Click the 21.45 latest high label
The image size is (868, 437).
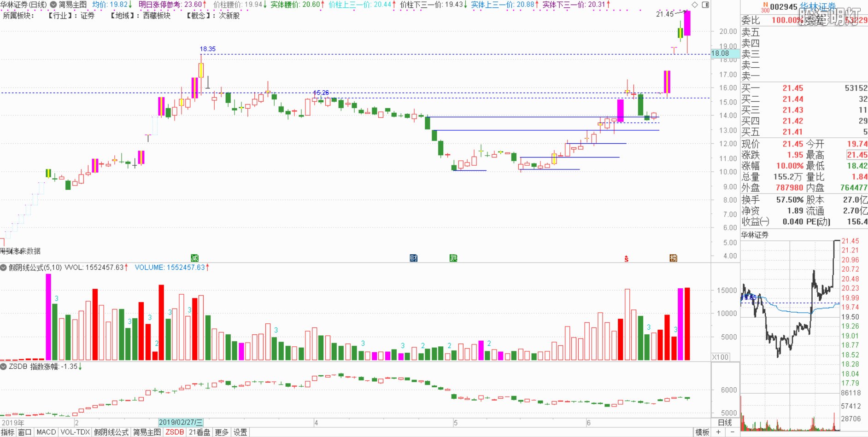[665, 14]
